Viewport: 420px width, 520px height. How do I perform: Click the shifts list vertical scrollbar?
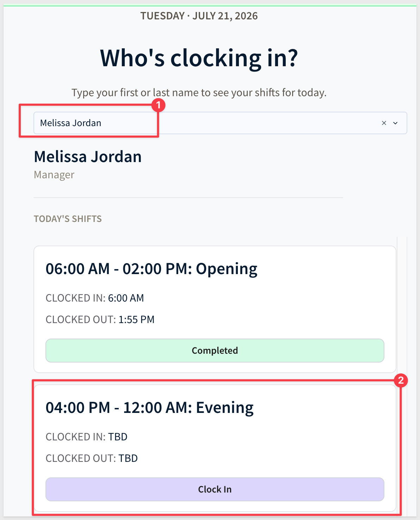click(x=402, y=377)
